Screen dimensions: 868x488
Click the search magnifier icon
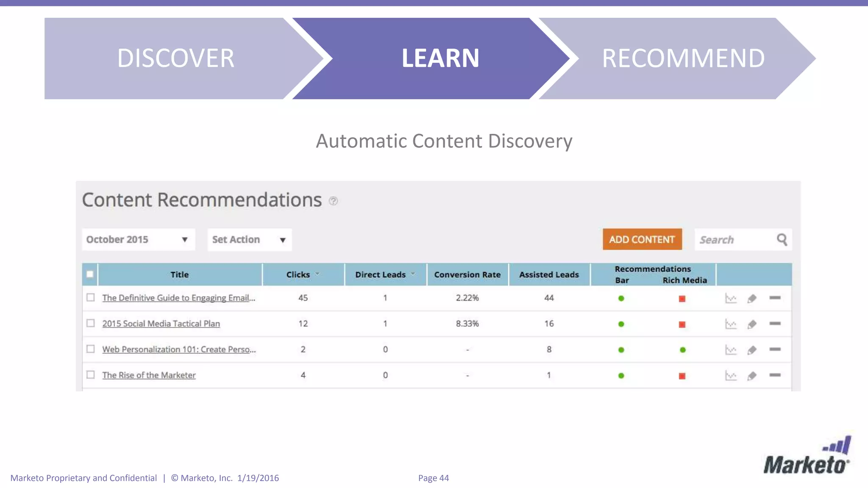782,240
